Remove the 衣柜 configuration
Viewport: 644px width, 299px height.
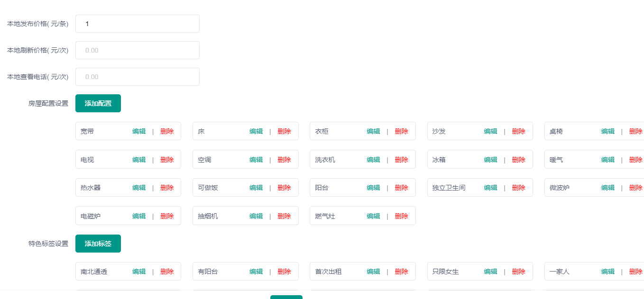401,131
